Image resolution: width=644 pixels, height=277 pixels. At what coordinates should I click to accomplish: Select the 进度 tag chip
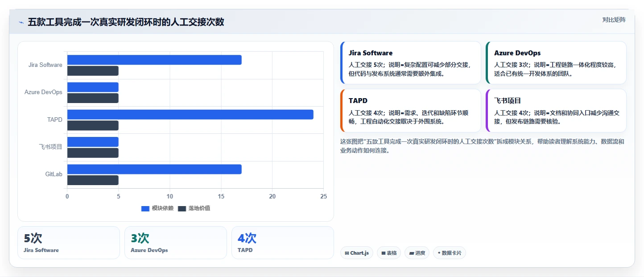tap(417, 253)
